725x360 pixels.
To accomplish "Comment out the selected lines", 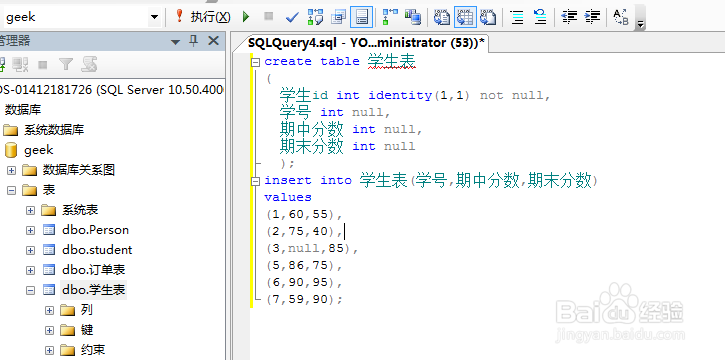I will 516,17.
